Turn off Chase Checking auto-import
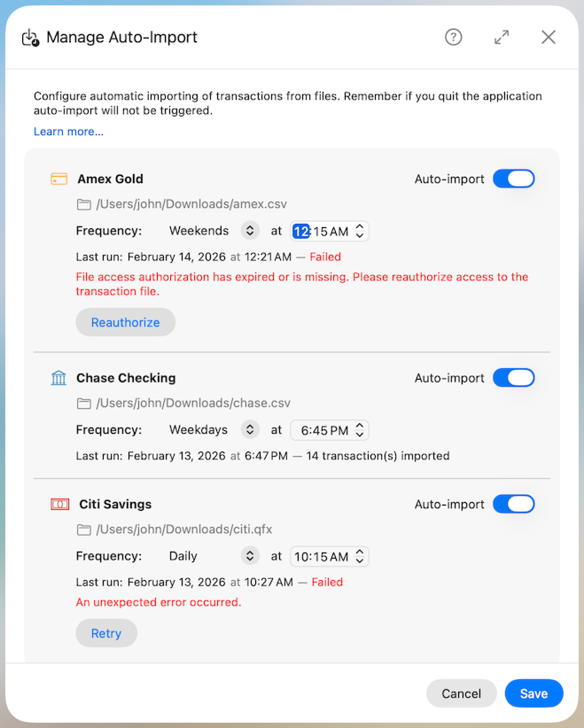Screen dimensions: 584x728 click(x=514, y=378)
